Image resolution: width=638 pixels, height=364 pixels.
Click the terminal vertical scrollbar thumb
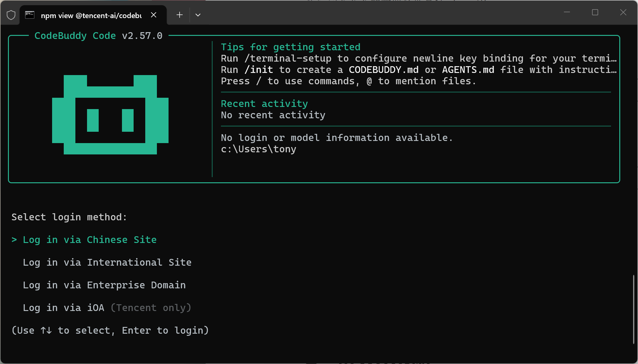[633, 309]
